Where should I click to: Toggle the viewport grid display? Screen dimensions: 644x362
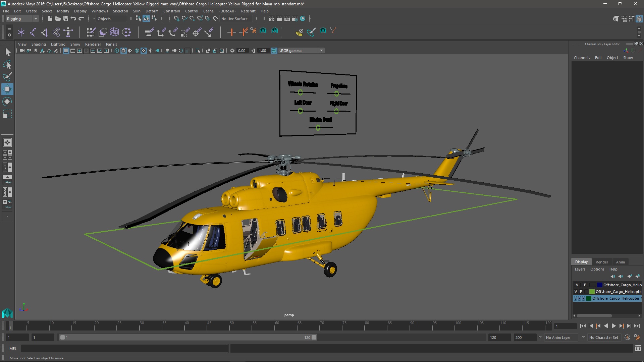click(66, 51)
